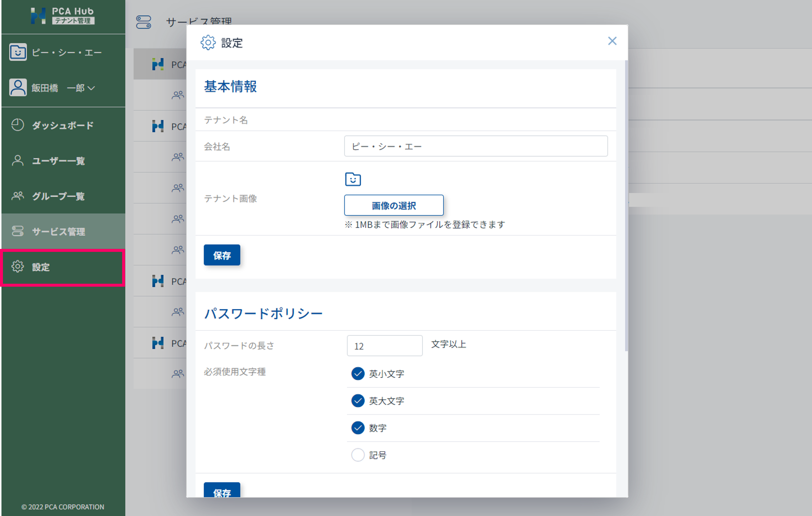Screen dimensions: 812x516
Task: Click the サービス管理 header toggle icon
Action: [143, 22]
